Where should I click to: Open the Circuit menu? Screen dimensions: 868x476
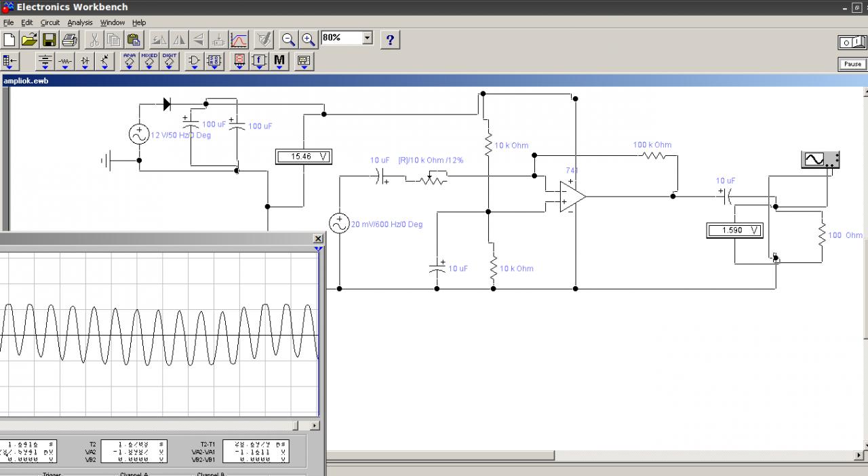50,22
